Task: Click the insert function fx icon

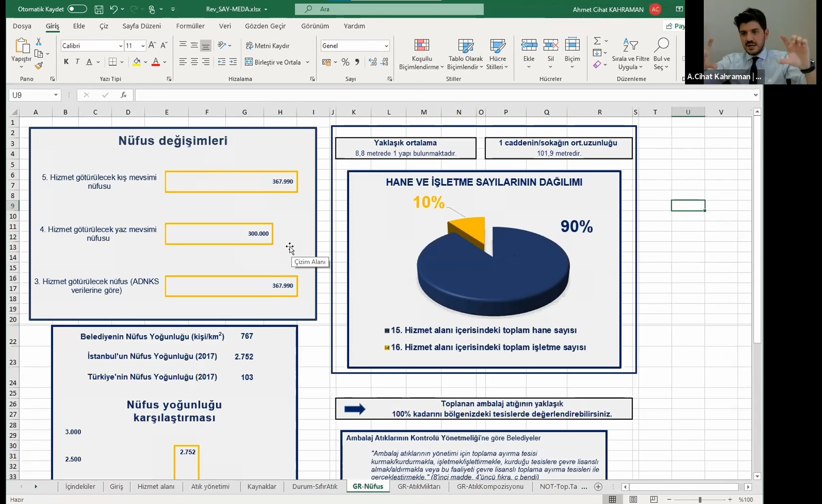Action: (x=124, y=95)
